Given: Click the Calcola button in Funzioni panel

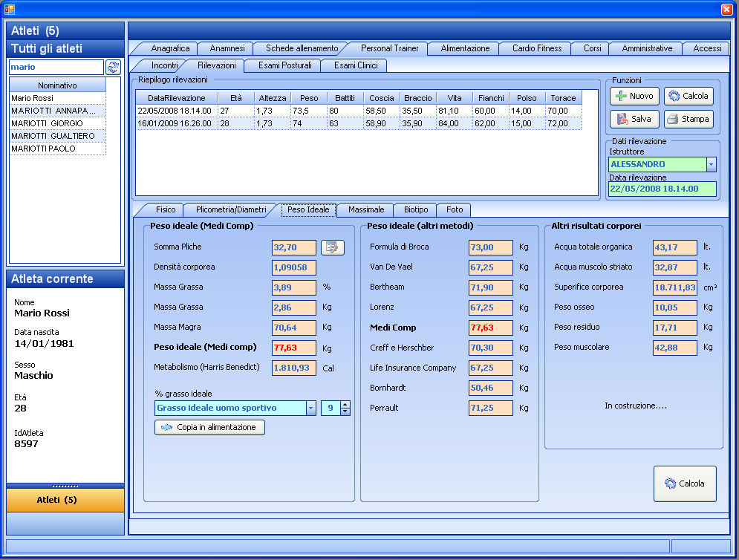Looking at the screenshot, I should pos(688,96).
